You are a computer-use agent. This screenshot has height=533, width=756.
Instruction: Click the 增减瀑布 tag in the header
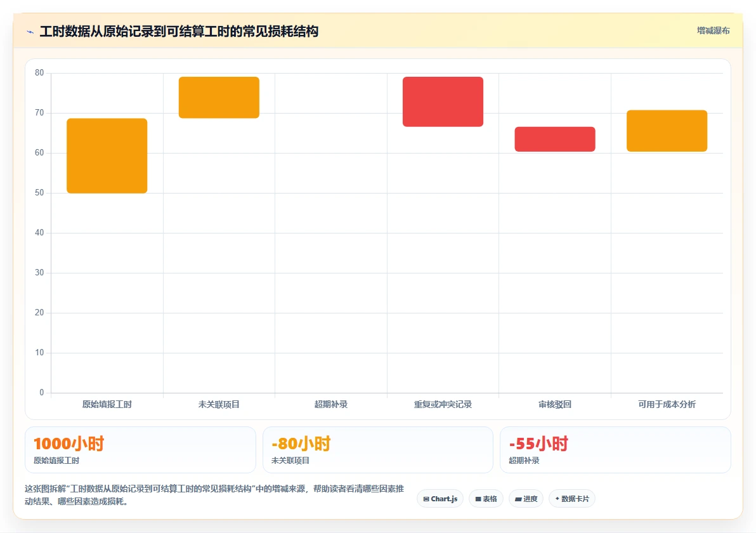[x=713, y=31]
